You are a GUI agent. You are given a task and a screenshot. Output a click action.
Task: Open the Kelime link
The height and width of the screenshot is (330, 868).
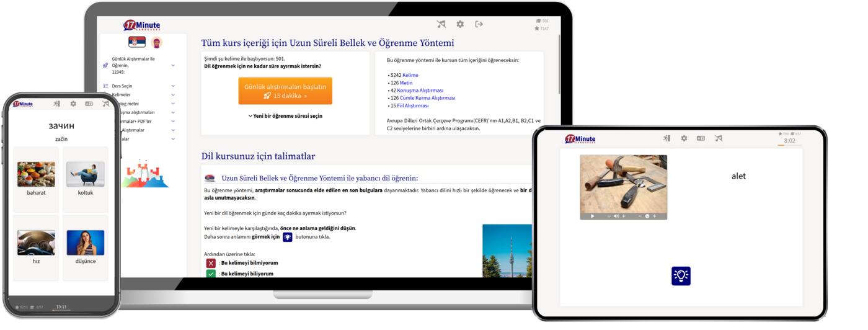point(410,75)
